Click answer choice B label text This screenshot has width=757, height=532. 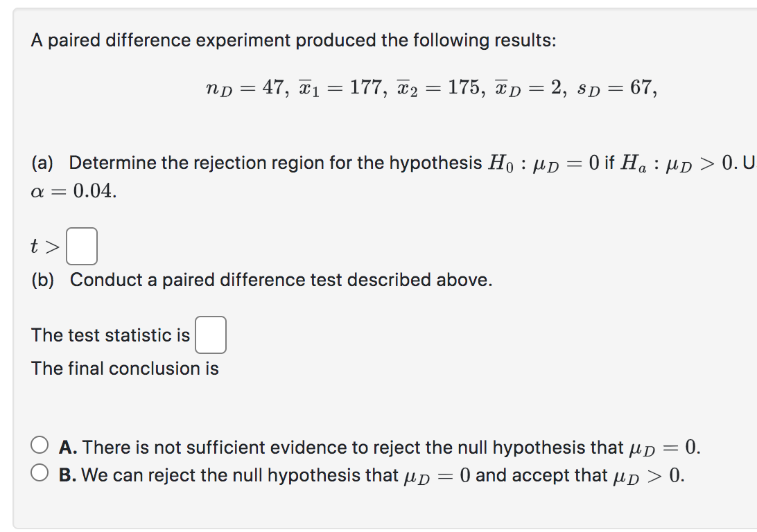click(374, 475)
